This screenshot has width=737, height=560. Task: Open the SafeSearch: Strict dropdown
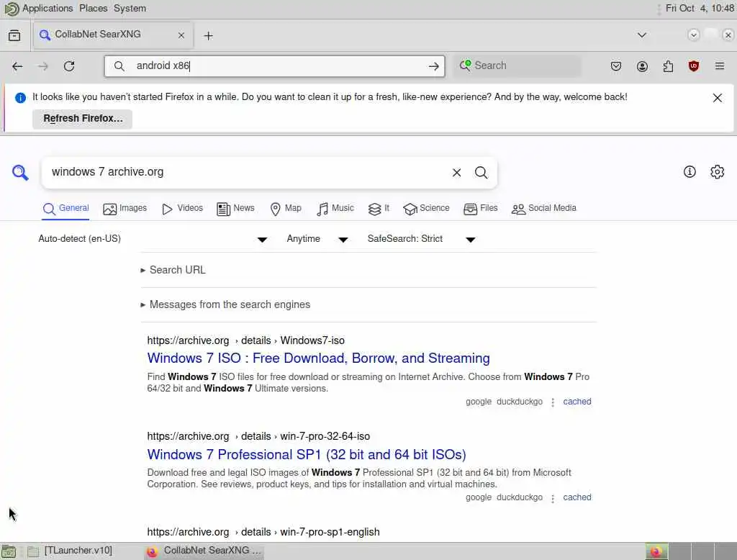tap(422, 239)
